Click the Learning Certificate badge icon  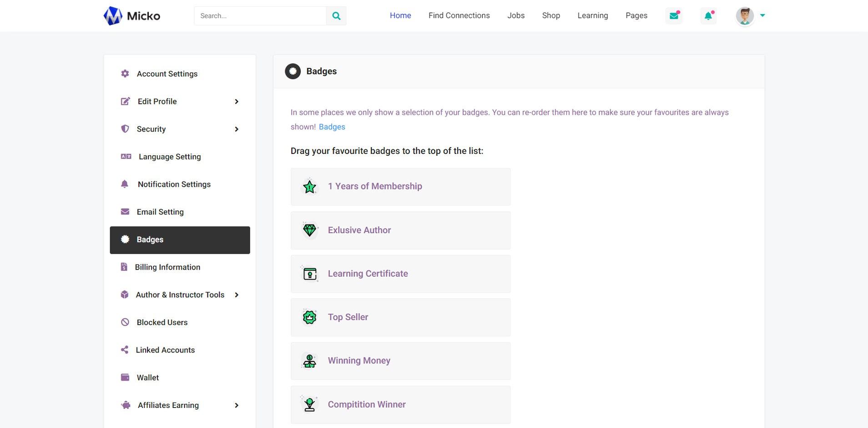[309, 274]
